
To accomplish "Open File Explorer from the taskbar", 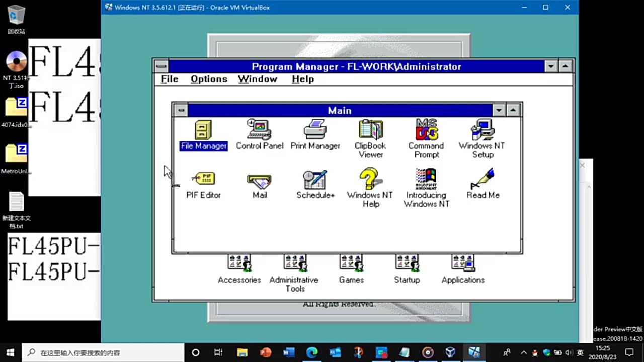I will pyautogui.click(x=243, y=352).
